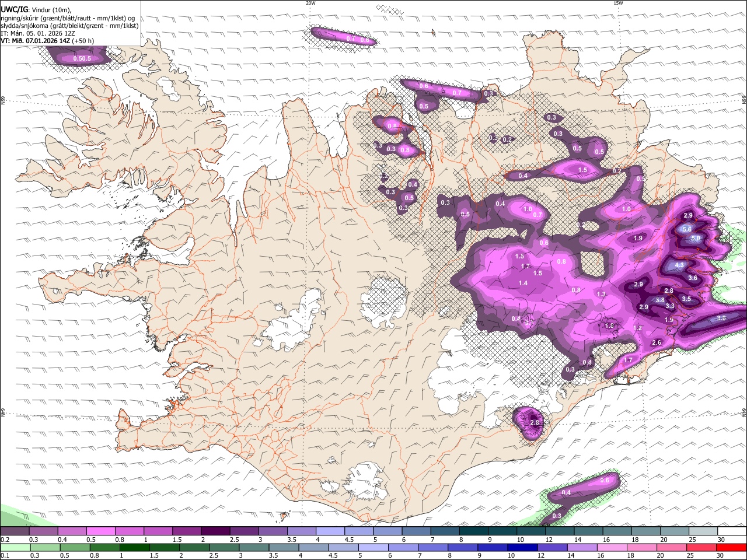Click the 2 darkest purple swatch in snow legend
Image resolution: width=747 pixels, height=560 pixels.
[x=215, y=531]
